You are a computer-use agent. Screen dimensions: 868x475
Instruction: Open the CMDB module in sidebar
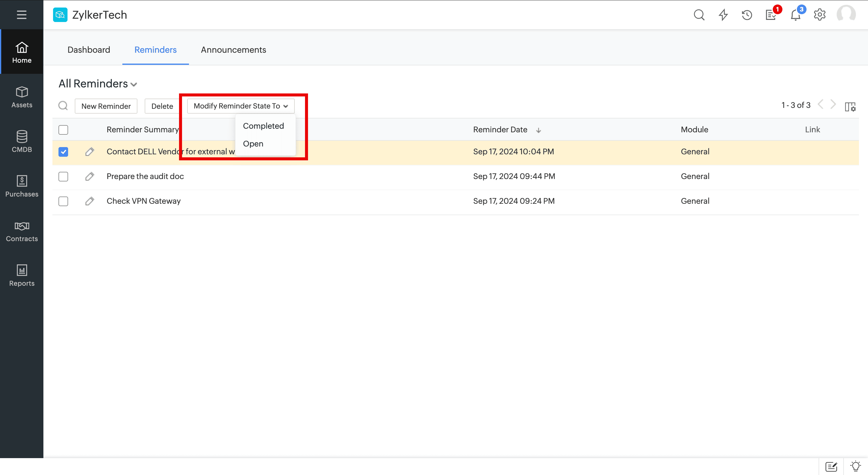point(22,141)
